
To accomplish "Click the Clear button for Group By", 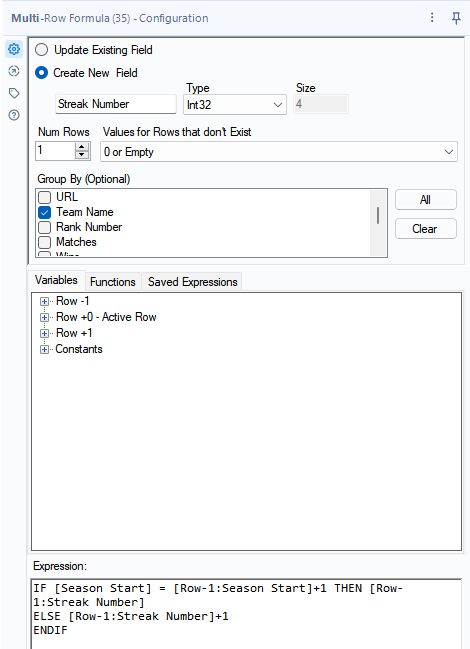I will point(426,229).
